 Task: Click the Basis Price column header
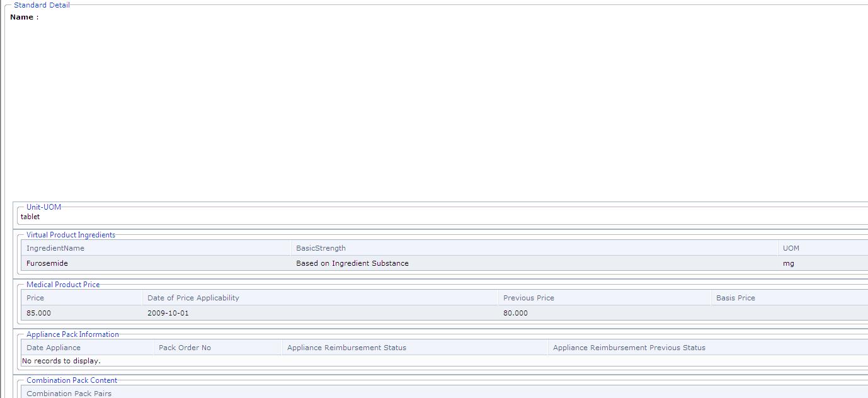click(x=735, y=298)
